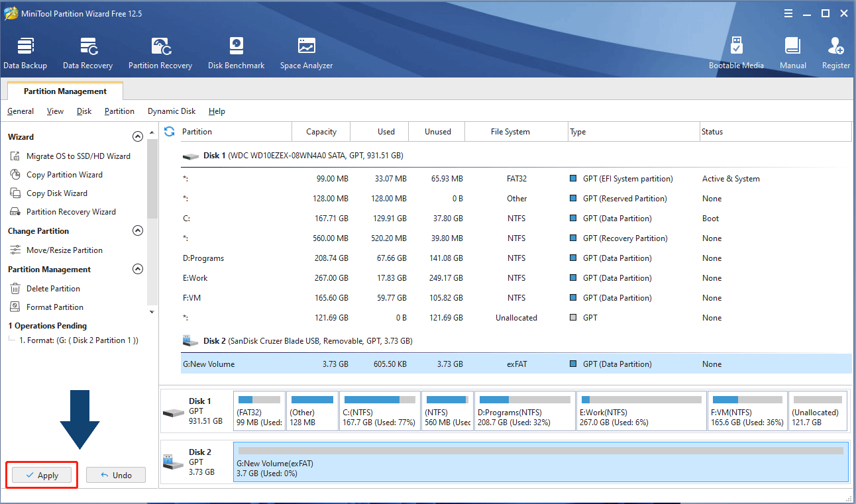Image resolution: width=856 pixels, height=504 pixels.
Task: Sort by File System column
Action: coord(517,132)
